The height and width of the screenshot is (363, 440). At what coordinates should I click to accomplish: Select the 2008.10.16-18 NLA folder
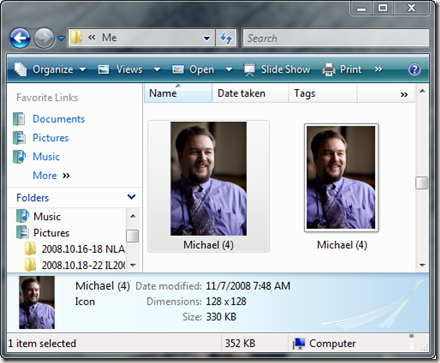[x=83, y=249]
